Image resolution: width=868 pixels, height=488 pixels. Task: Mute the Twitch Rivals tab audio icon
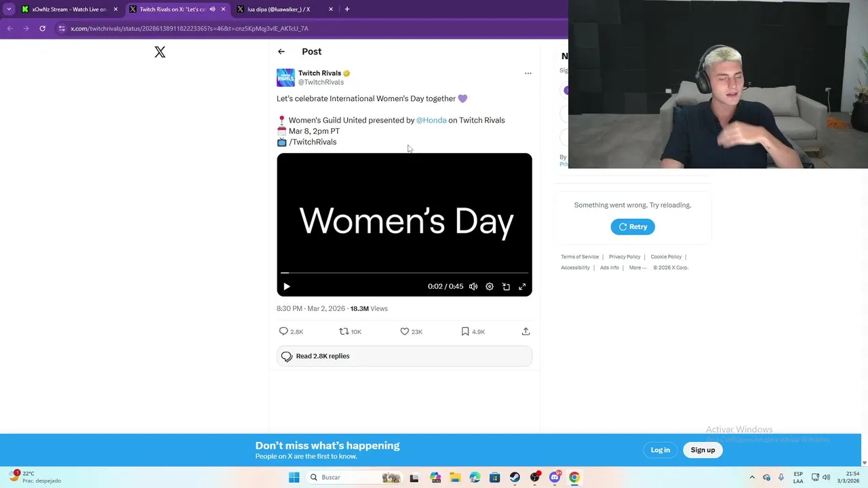tap(212, 9)
